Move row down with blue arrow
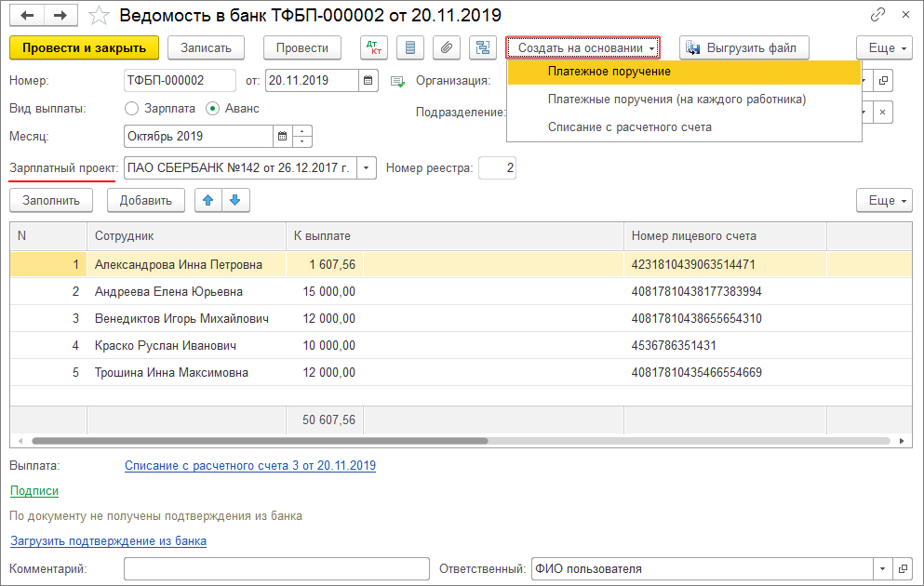Screen dimensions: 924x586 pos(235,200)
